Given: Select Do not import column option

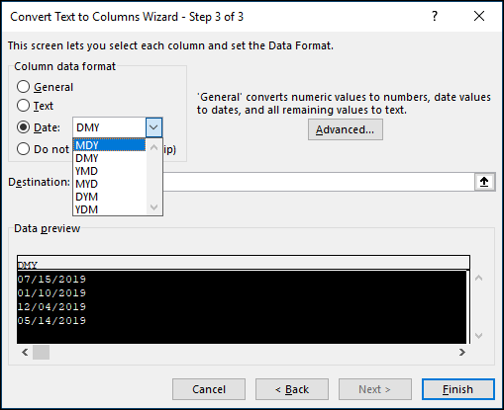Looking at the screenshot, I should coord(23,149).
